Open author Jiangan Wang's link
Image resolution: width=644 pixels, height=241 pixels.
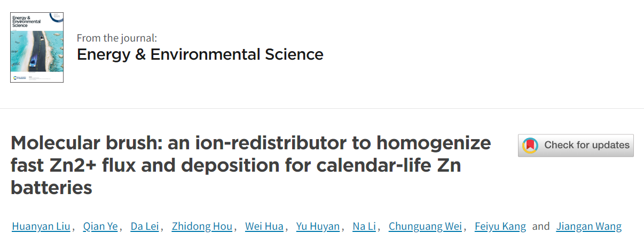click(589, 227)
